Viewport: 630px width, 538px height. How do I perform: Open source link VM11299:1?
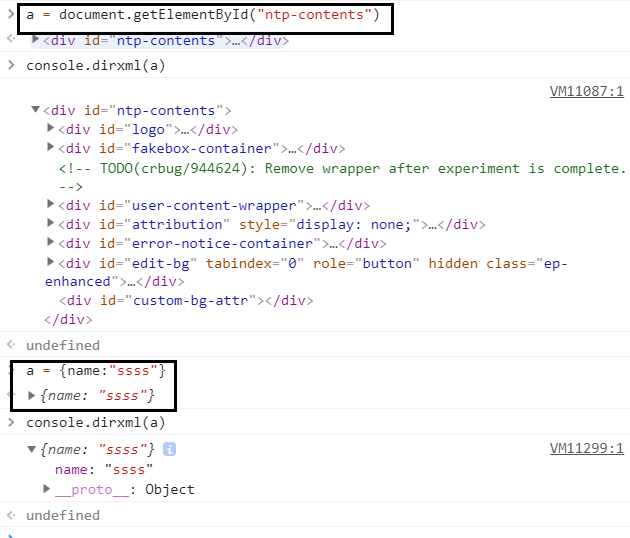587,448
